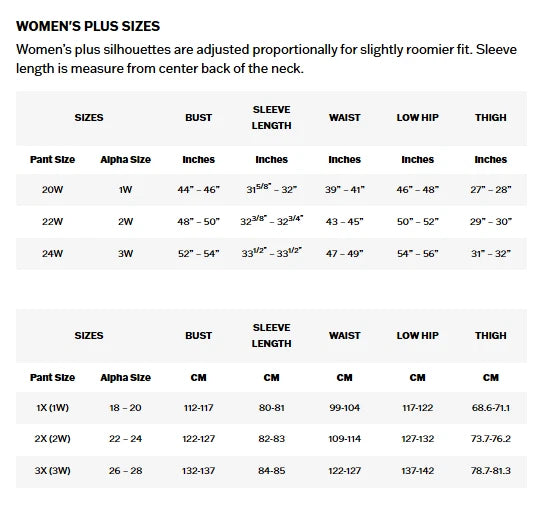The height and width of the screenshot is (505, 540).
Task: Select the 20W pant size cell
Action: [x=52, y=189]
